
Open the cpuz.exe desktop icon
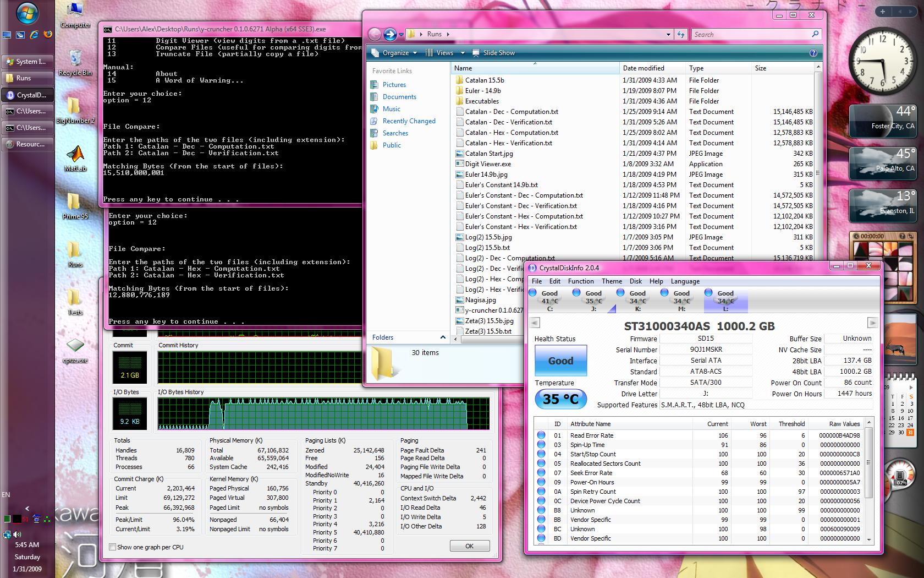(75, 346)
